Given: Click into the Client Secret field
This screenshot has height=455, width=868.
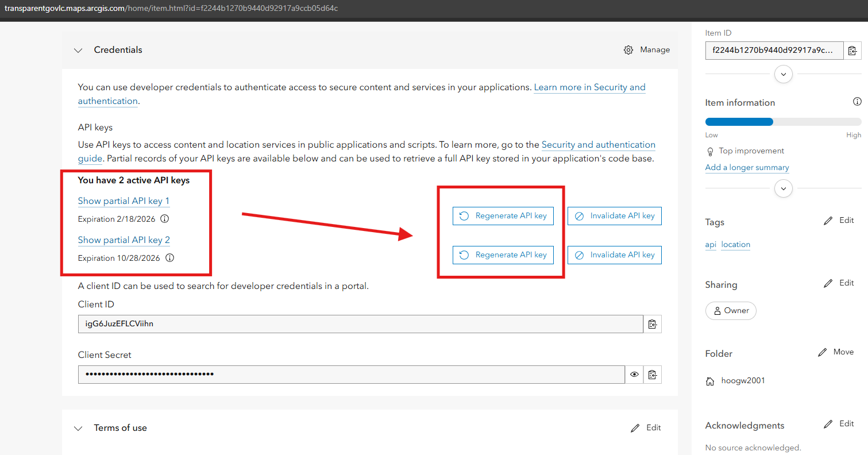Looking at the screenshot, I should [x=352, y=375].
